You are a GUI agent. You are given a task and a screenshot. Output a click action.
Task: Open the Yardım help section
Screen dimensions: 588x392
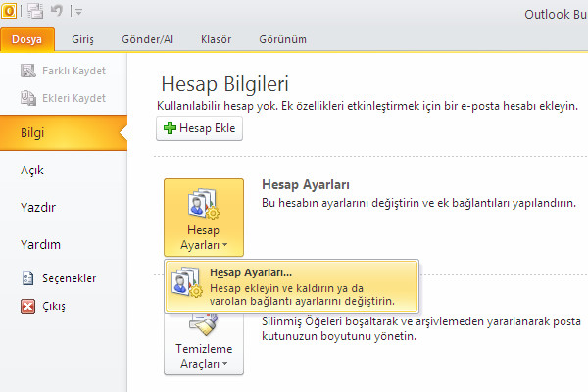pos(40,244)
